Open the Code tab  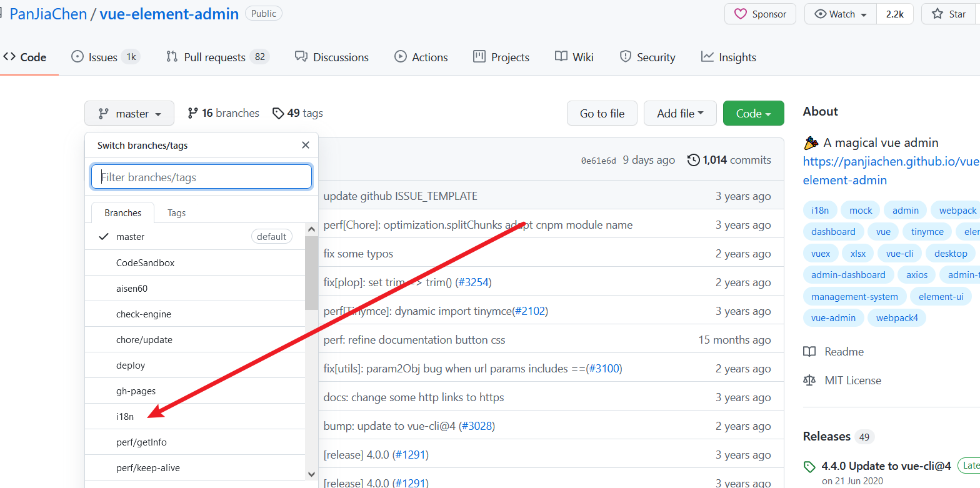tap(25, 57)
